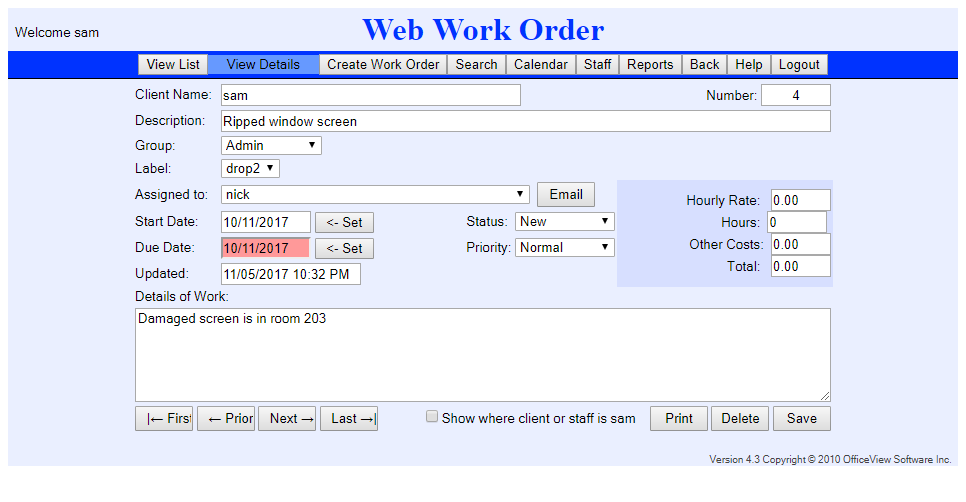Save the work order
Screen dimensions: 966x502
click(x=801, y=419)
